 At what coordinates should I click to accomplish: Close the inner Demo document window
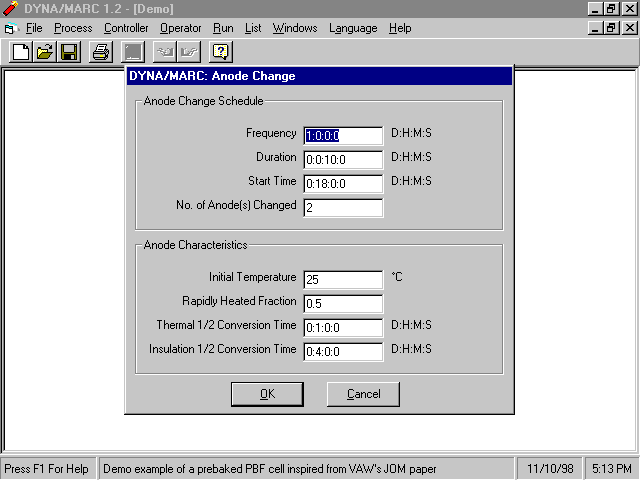pos(629,28)
